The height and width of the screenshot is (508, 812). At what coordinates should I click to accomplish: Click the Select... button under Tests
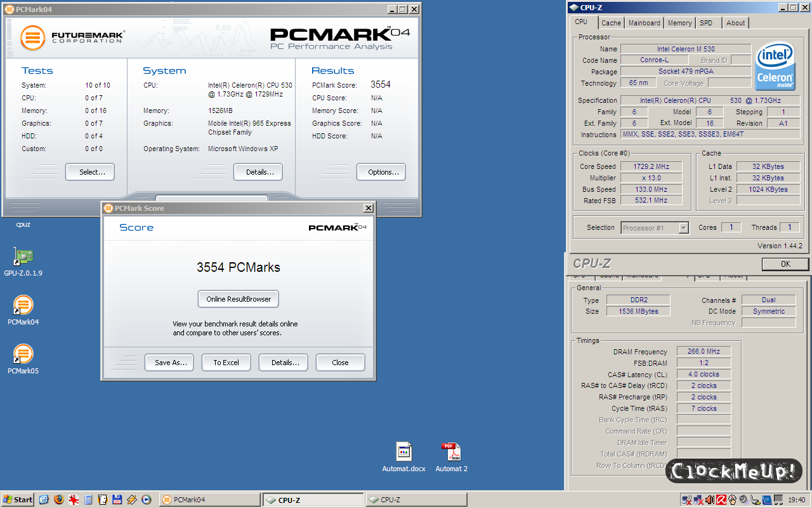90,172
